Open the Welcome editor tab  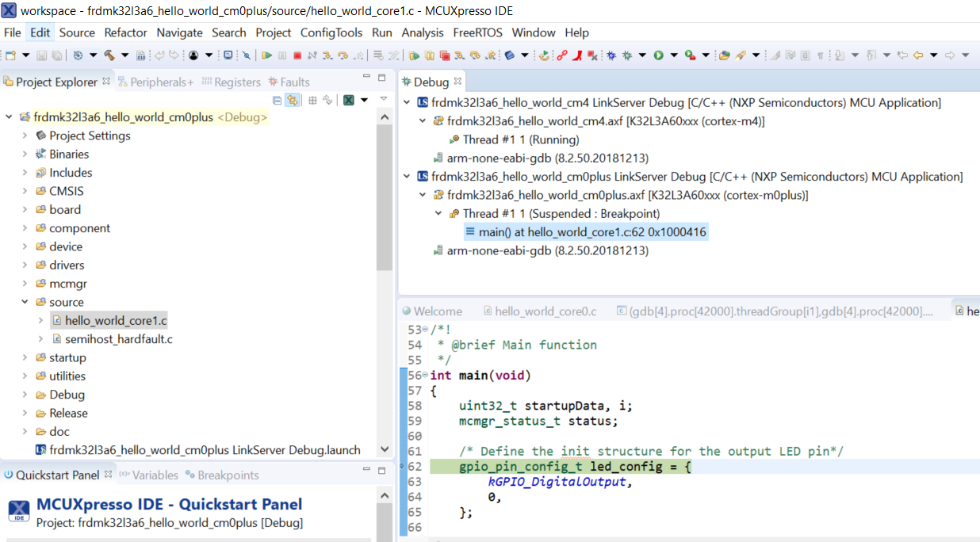(x=431, y=311)
